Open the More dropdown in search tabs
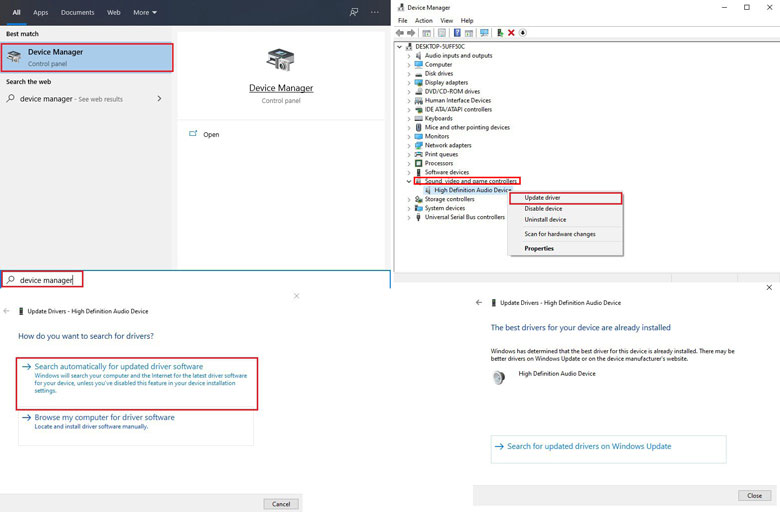The image size is (780, 512). (x=145, y=12)
